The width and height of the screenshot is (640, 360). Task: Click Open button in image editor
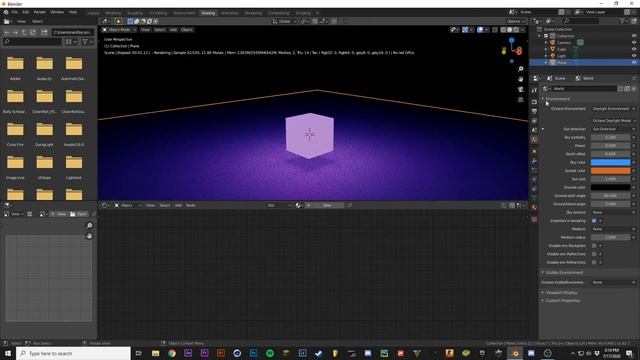(x=78, y=214)
